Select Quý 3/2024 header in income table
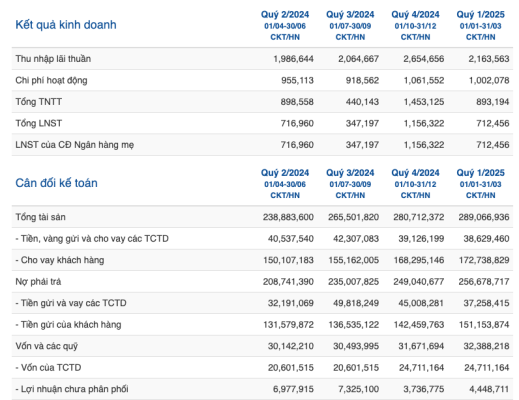The width and height of the screenshot is (519, 400). pos(350,15)
